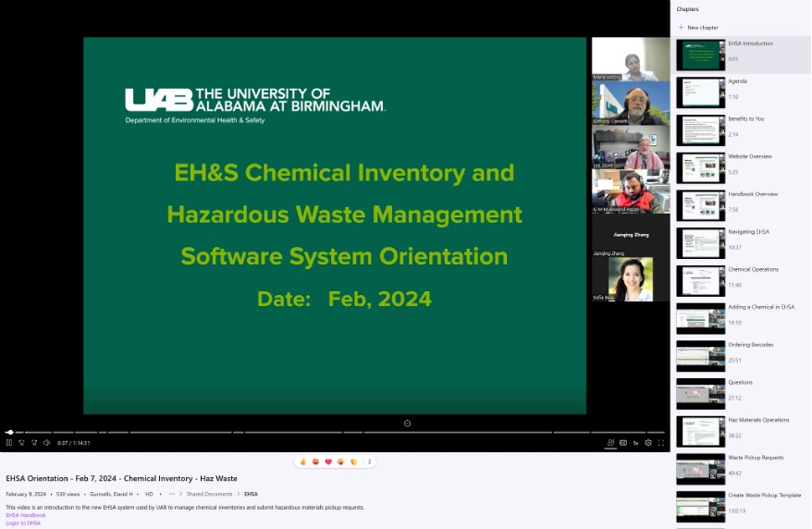Screen dimensions: 812x529
Task: Open the reaction count of 2
Action: point(369,461)
